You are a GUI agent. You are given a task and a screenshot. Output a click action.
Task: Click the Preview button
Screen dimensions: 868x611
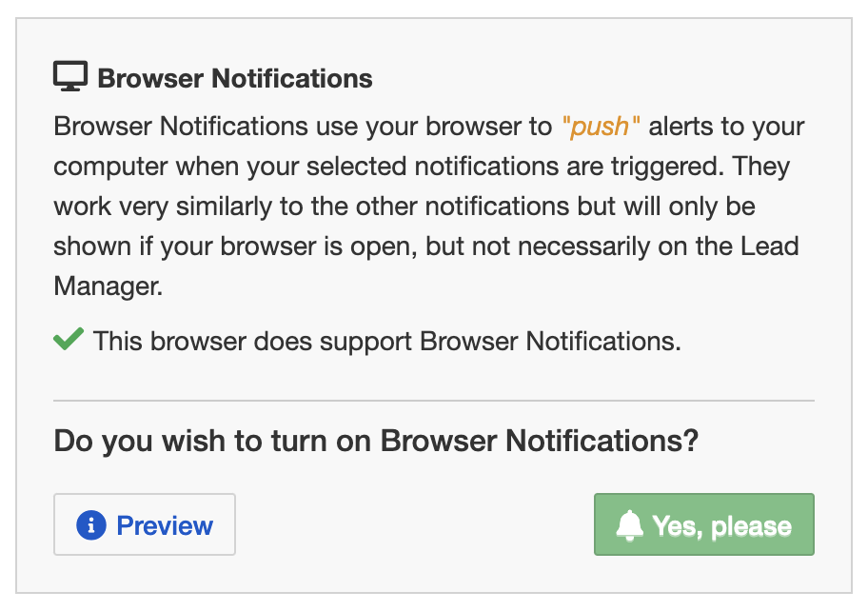(145, 524)
